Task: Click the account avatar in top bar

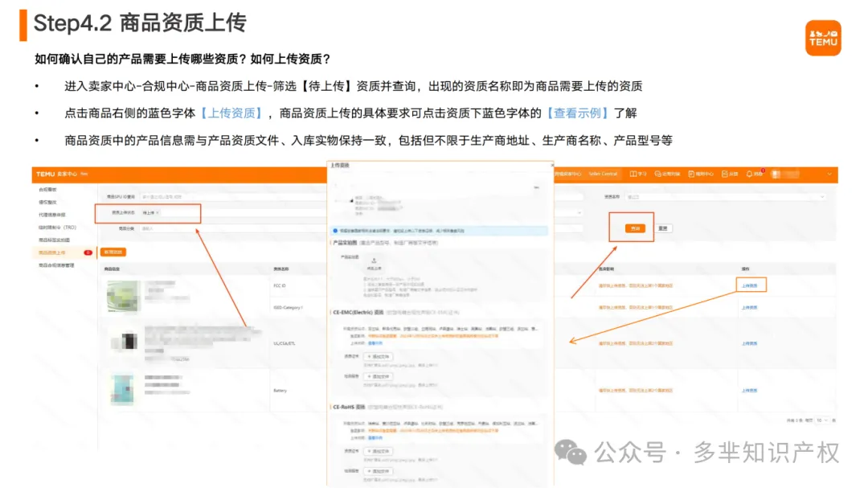Action: [x=776, y=174]
